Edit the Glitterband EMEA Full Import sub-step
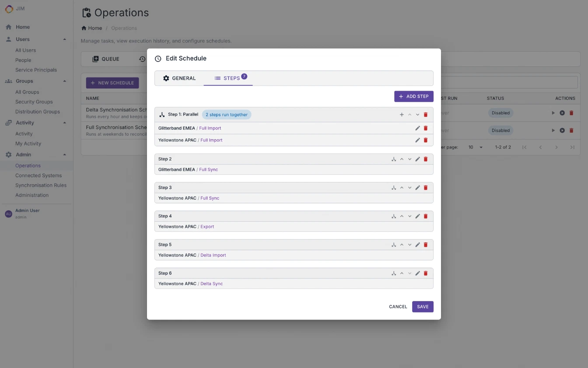Image resolution: width=588 pixels, height=368 pixels. [x=417, y=128]
